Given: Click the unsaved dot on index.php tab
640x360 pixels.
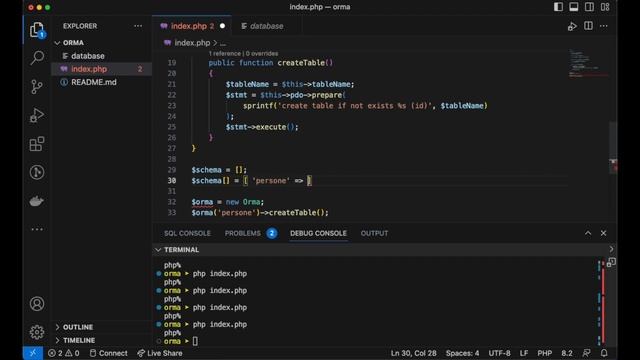Looking at the screenshot, I should click(222, 26).
